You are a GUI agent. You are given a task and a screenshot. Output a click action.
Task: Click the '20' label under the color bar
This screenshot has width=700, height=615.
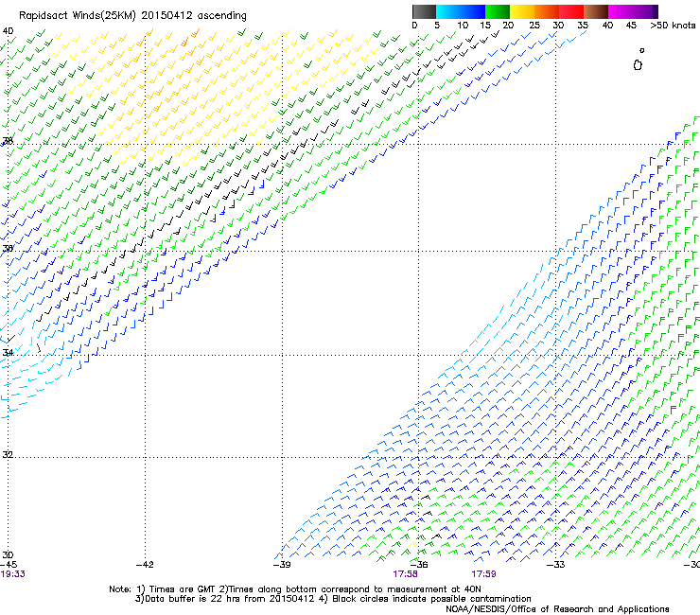pos(508,26)
